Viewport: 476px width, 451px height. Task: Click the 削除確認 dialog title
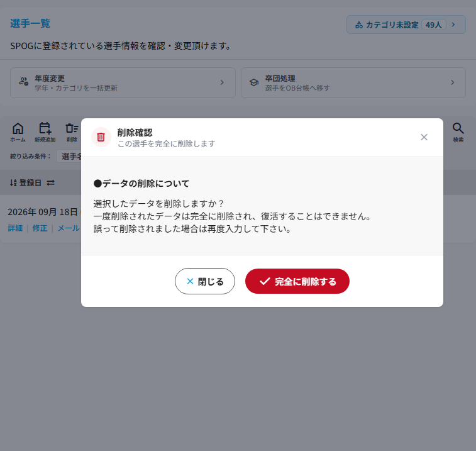coord(135,133)
